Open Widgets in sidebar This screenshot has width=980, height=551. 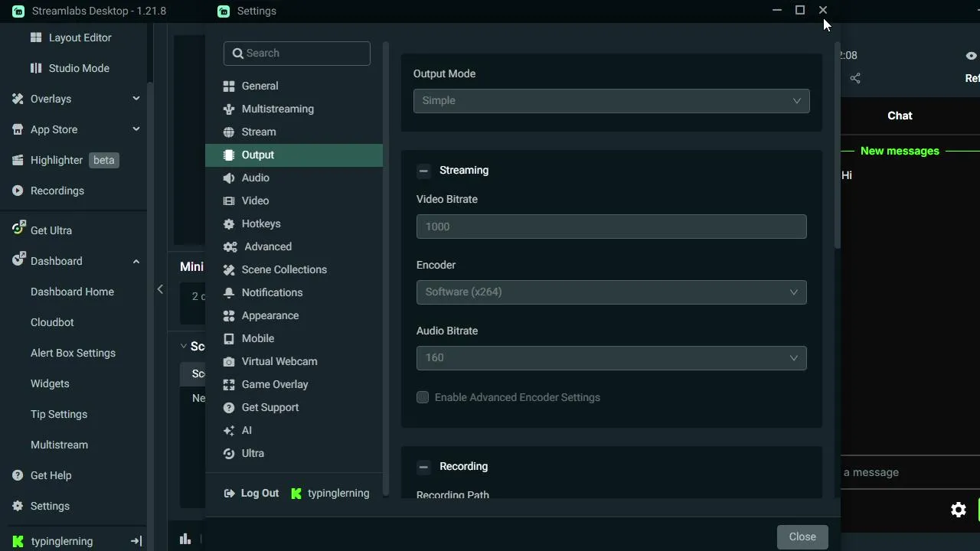pyautogui.click(x=50, y=383)
